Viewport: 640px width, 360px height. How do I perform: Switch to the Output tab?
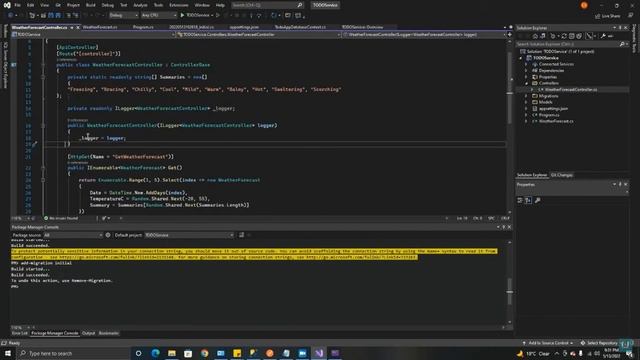[89, 333]
